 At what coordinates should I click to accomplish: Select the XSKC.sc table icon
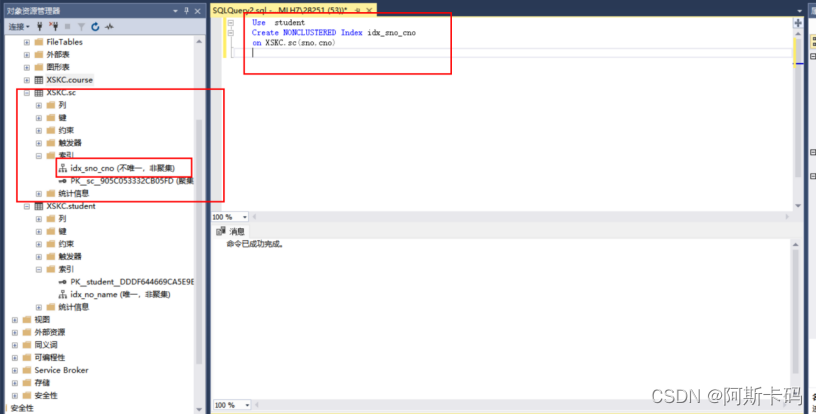point(39,93)
